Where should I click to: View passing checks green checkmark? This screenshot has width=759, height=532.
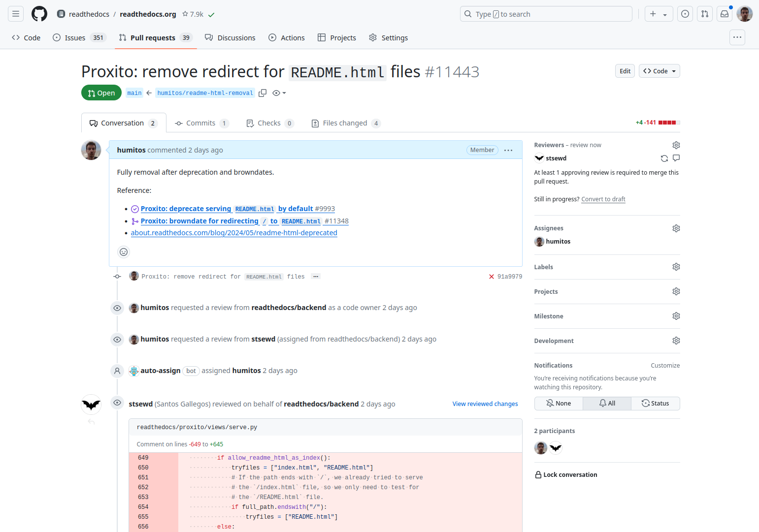[211, 14]
